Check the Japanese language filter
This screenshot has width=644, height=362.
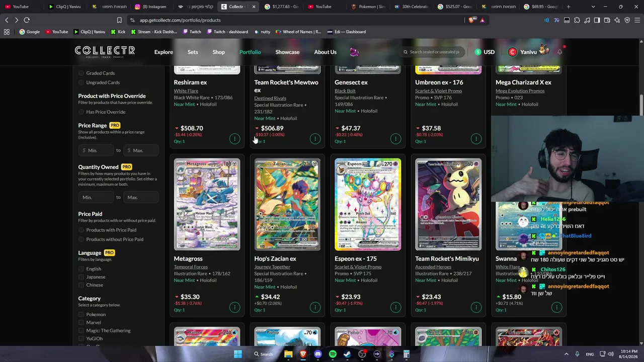tap(81, 277)
